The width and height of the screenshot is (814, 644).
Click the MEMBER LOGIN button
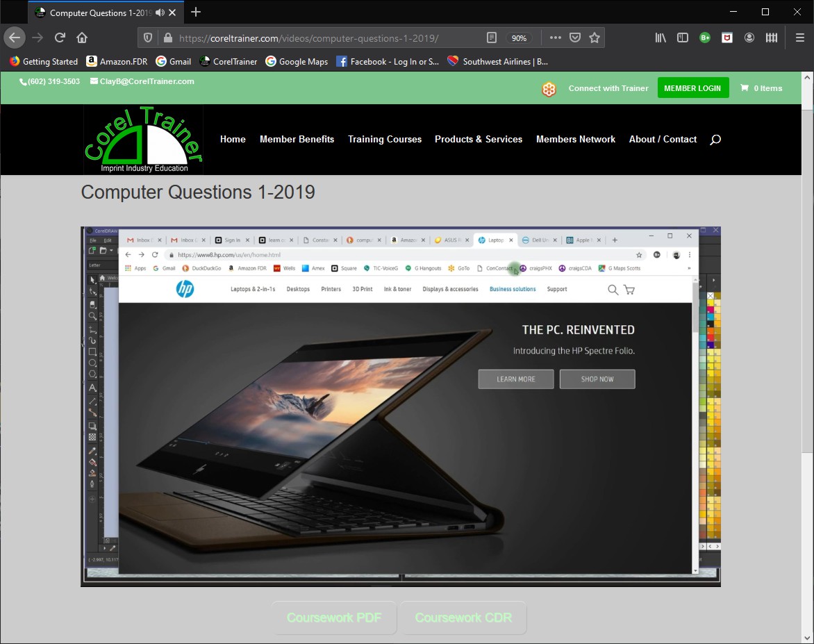692,88
